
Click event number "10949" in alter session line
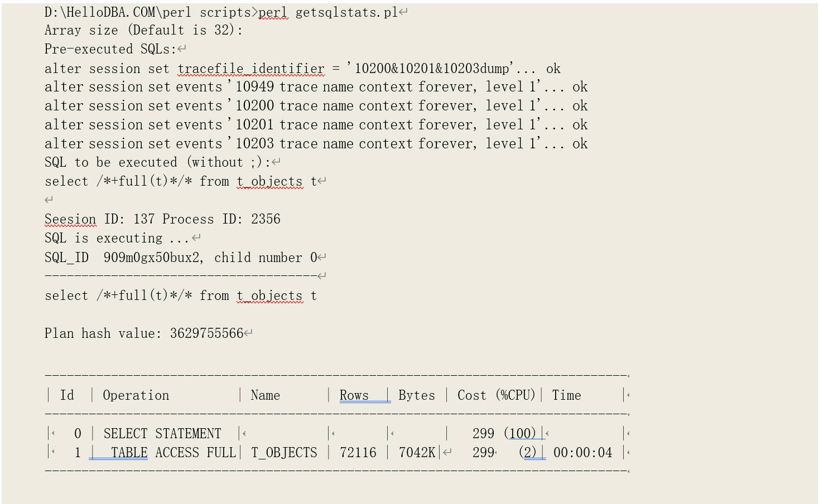click(254, 87)
